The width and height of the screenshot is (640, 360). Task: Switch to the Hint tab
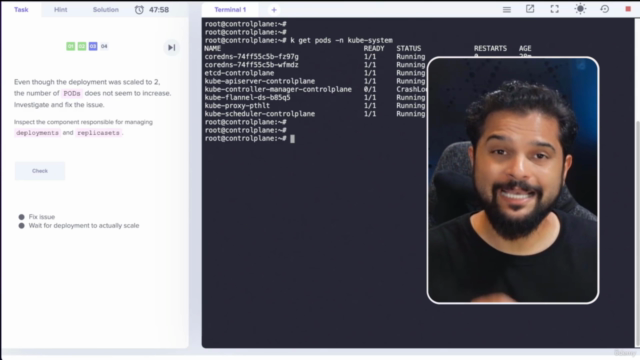pos(60,9)
